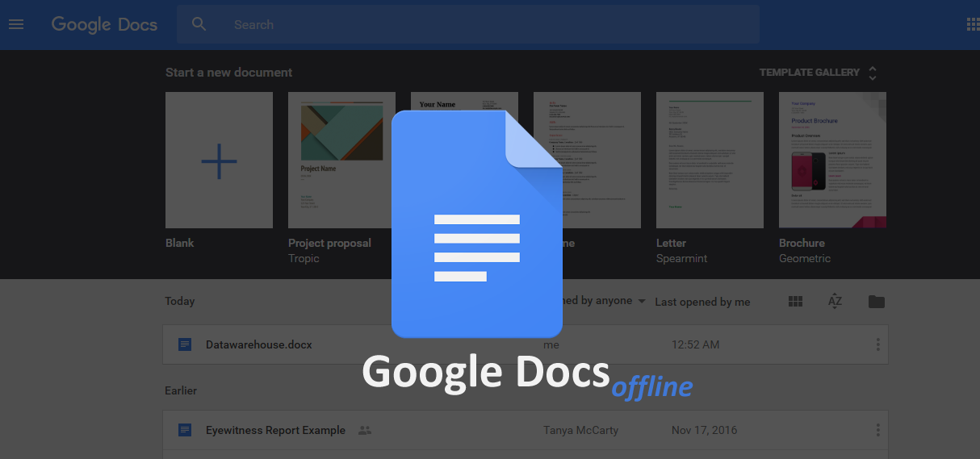Choose the Project proposal Tropic template
Viewport: 980px width, 459px height.
pyautogui.click(x=341, y=160)
